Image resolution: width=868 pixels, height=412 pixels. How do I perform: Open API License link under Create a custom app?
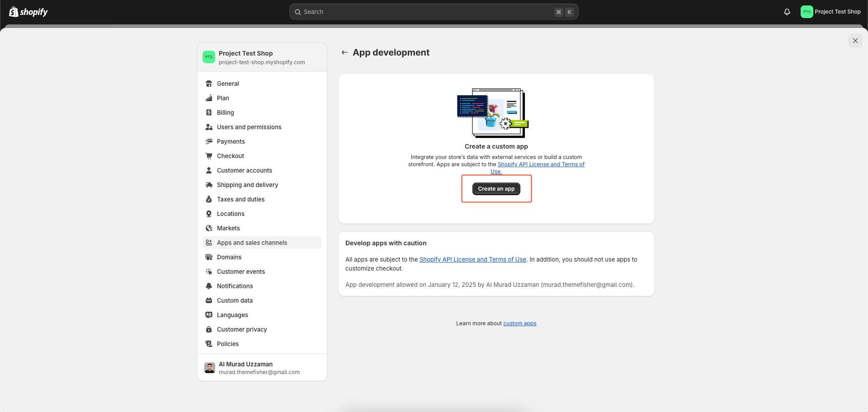click(x=541, y=164)
